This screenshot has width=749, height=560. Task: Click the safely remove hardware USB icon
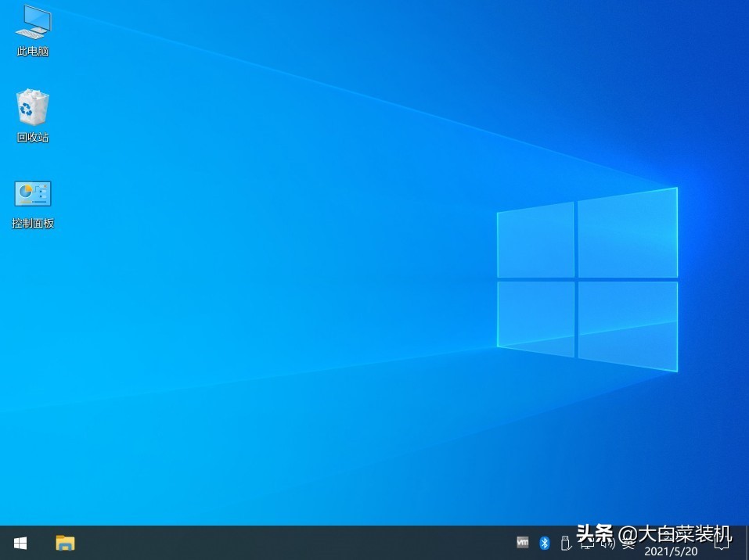point(565,542)
